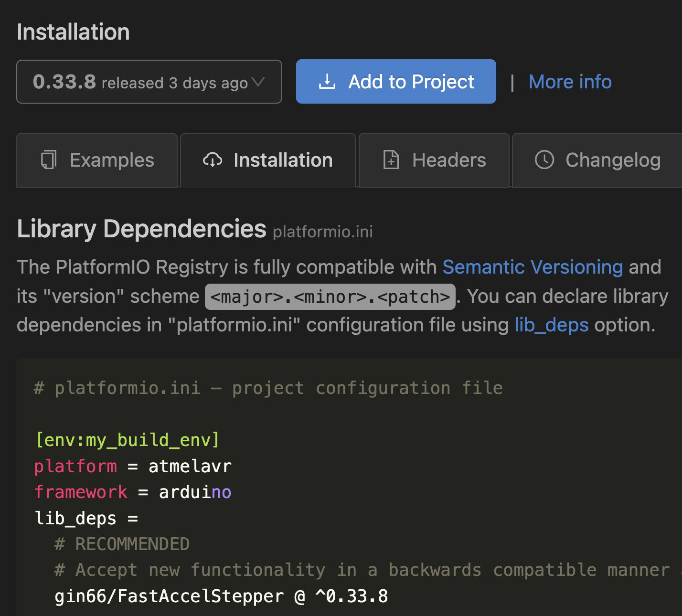Click the cloud download icon on Installation tab
682x616 pixels.
[x=213, y=160]
